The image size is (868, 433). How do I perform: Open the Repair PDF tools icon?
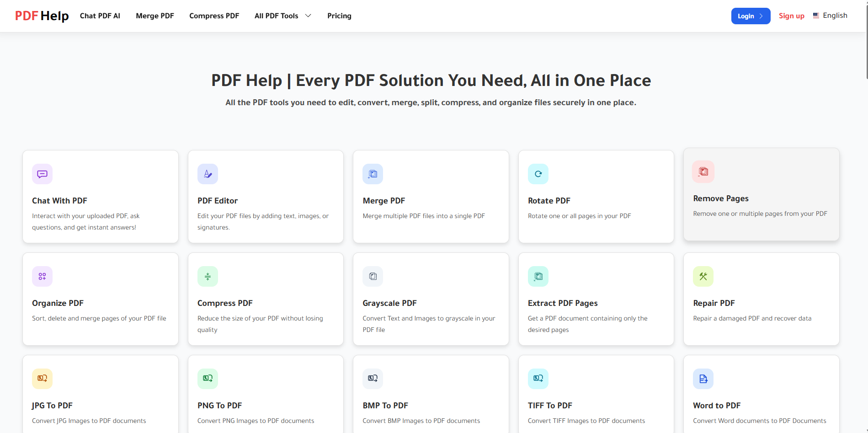[x=703, y=277]
